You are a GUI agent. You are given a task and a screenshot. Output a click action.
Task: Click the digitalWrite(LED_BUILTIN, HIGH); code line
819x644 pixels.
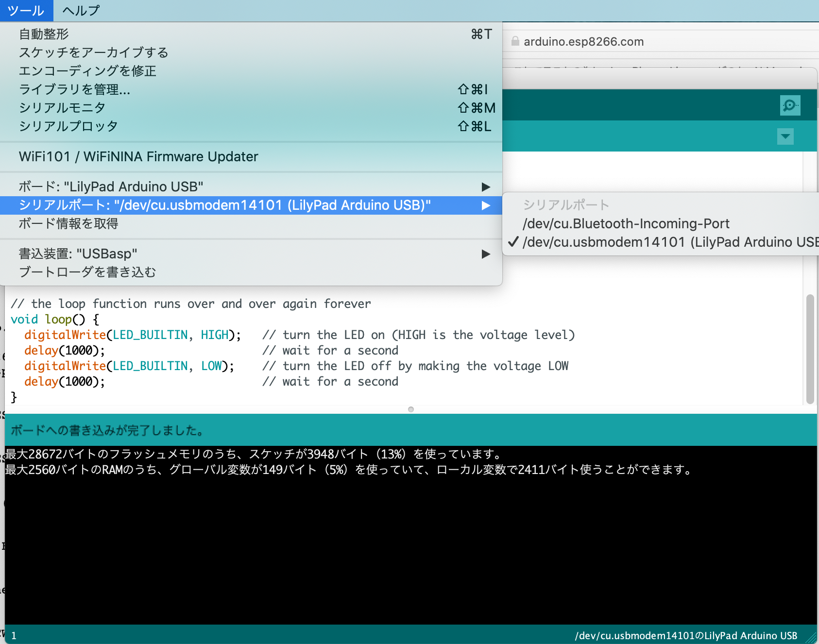(133, 335)
